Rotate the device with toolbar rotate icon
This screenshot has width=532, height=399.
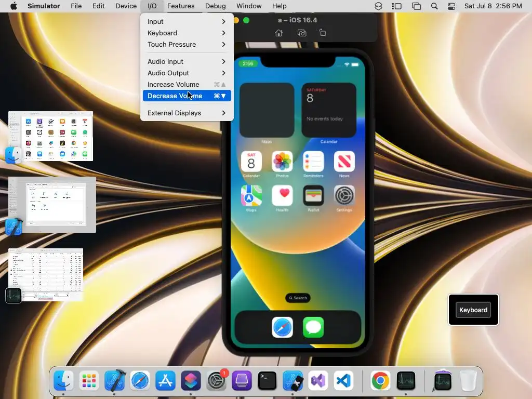(322, 33)
